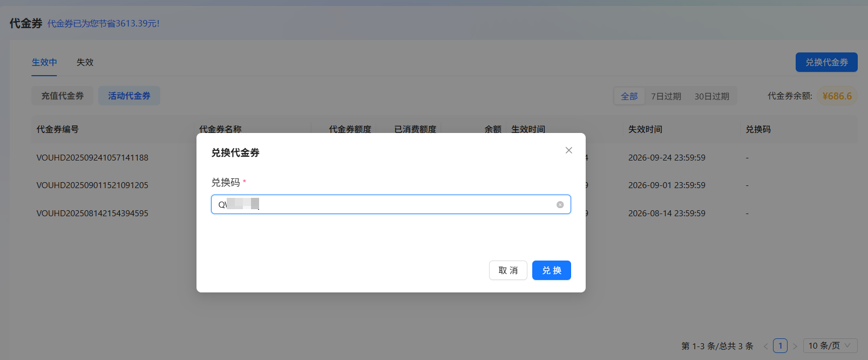Filter vouchers by 7日过期
Image resolution: width=868 pixels, height=360 pixels.
[666, 96]
